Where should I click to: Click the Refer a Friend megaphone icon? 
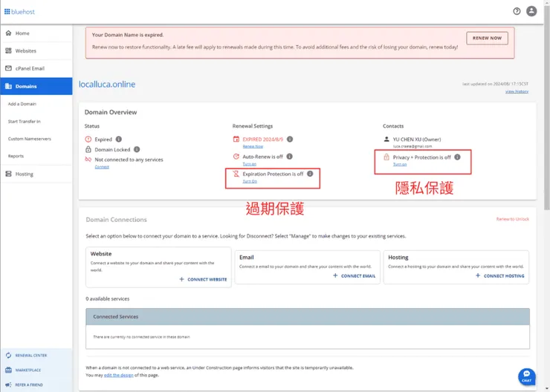(x=8, y=385)
